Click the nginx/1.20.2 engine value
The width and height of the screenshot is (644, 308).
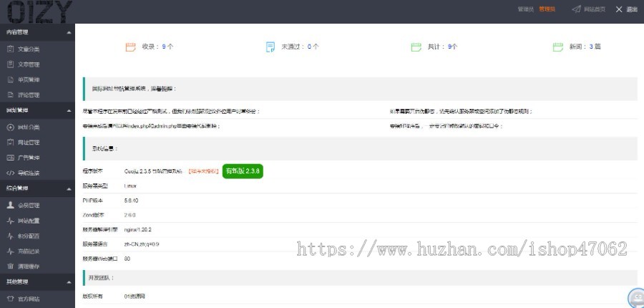137,229
